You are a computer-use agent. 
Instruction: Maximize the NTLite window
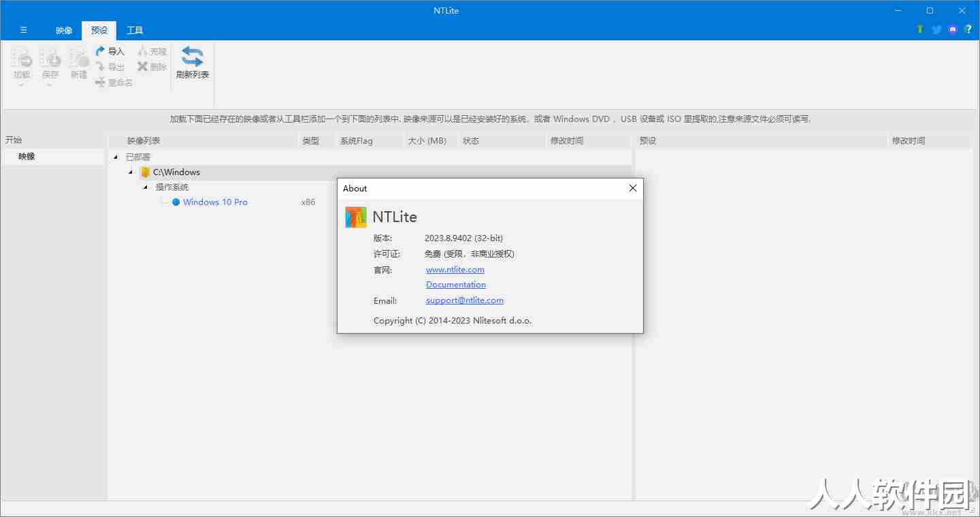930,10
